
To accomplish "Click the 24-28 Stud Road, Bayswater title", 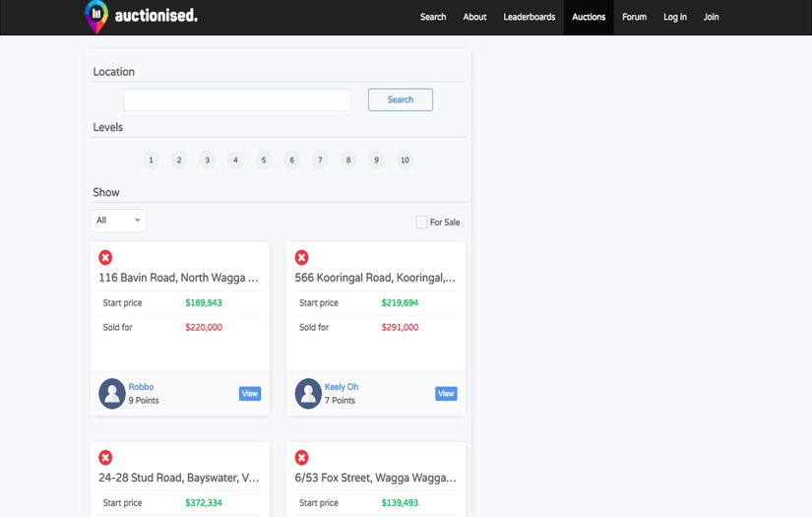I will [x=179, y=478].
